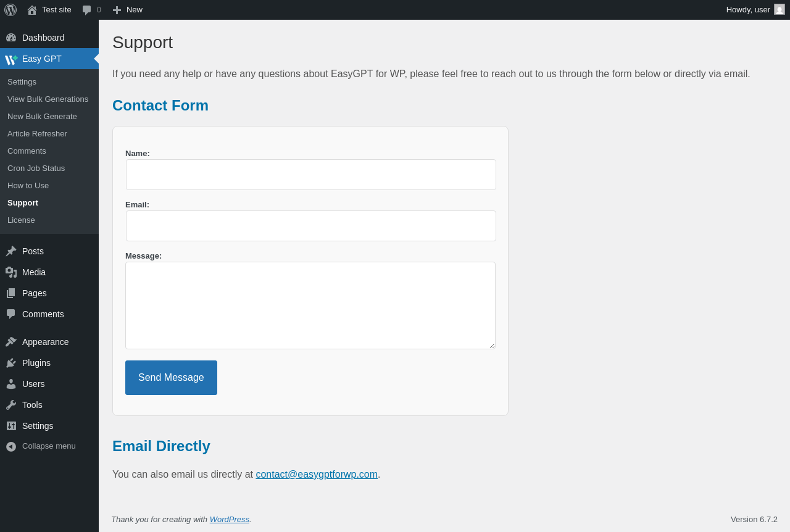
Task: Open the WordPress link in the footer
Action: click(x=229, y=519)
